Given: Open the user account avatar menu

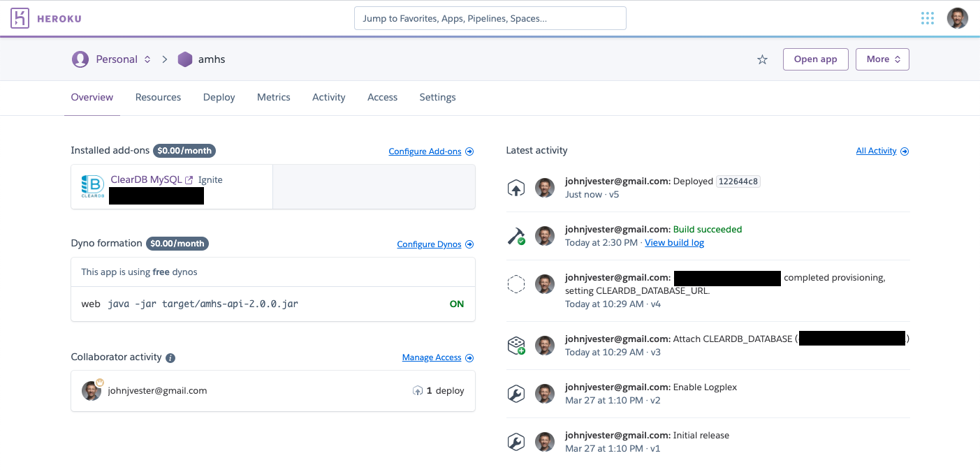Looking at the screenshot, I should [957, 18].
